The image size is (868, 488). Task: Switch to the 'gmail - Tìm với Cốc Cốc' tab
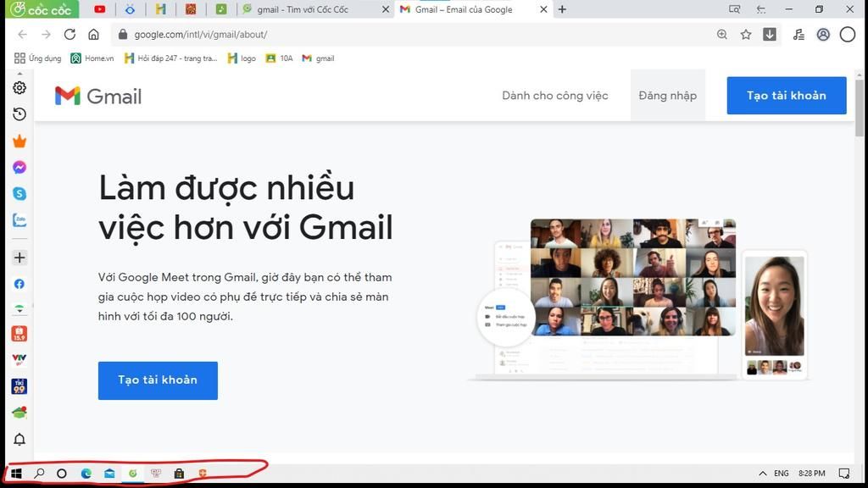(303, 9)
